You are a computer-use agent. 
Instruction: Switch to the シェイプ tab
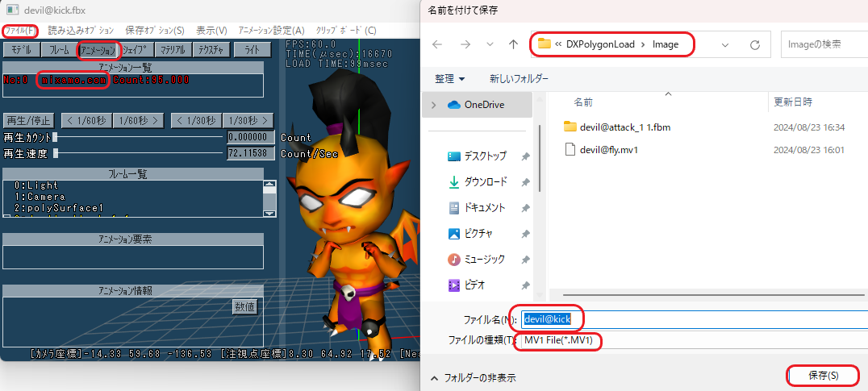(136, 50)
